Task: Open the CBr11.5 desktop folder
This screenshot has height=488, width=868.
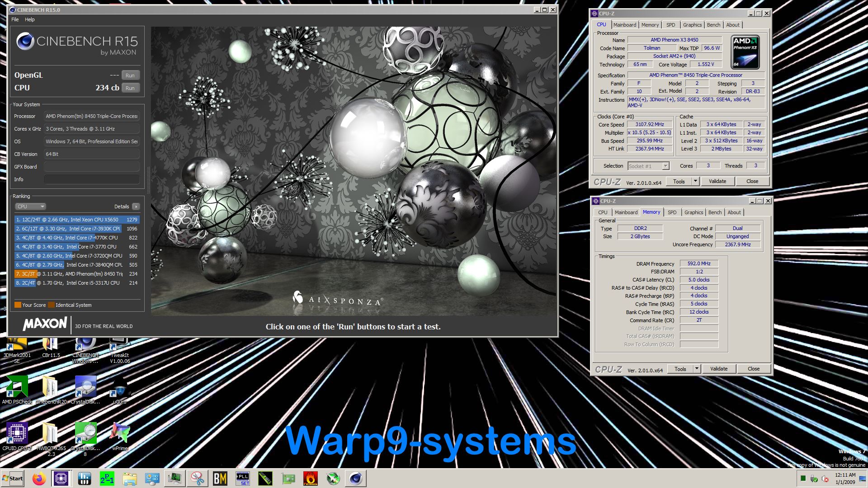Action: 51,348
